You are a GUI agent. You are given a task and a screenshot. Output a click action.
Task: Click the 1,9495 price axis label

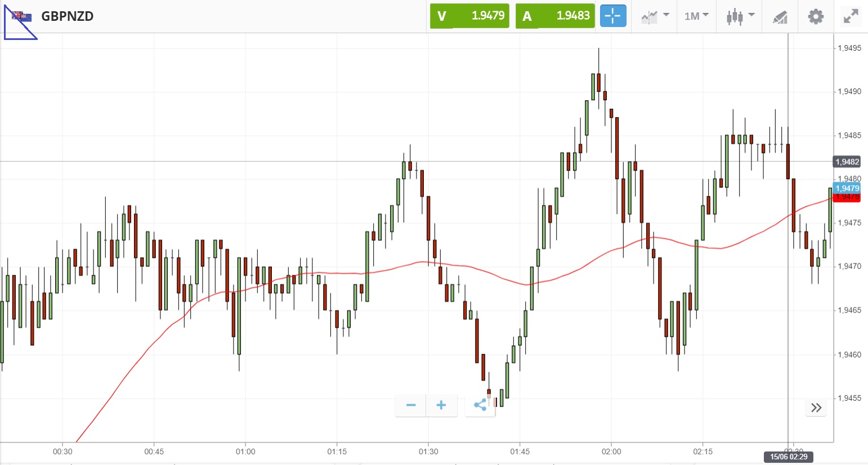pos(849,48)
